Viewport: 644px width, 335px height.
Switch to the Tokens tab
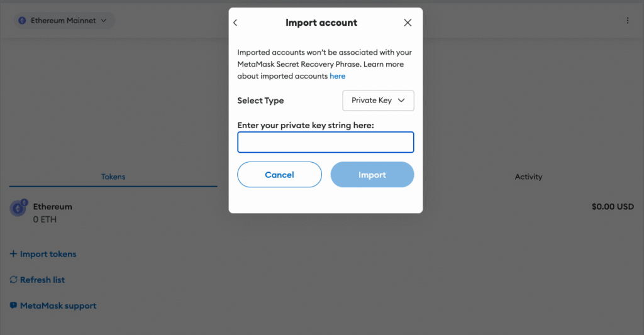coord(113,177)
